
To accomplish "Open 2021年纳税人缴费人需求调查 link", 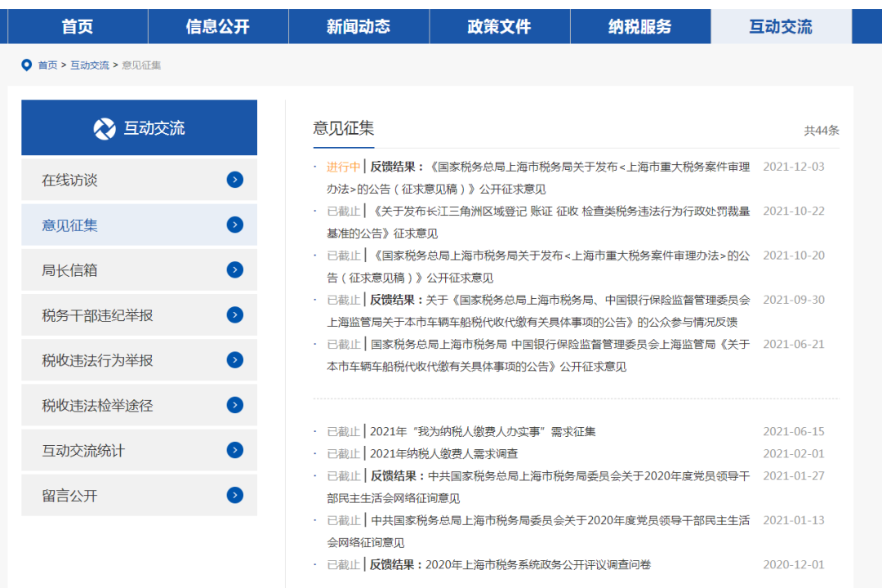I will [x=443, y=453].
